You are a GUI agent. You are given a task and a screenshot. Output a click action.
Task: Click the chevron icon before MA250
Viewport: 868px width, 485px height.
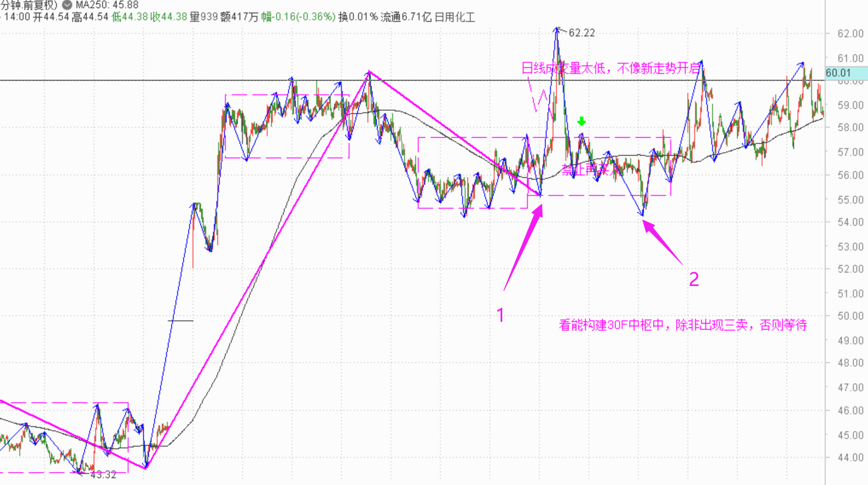(x=67, y=5)
